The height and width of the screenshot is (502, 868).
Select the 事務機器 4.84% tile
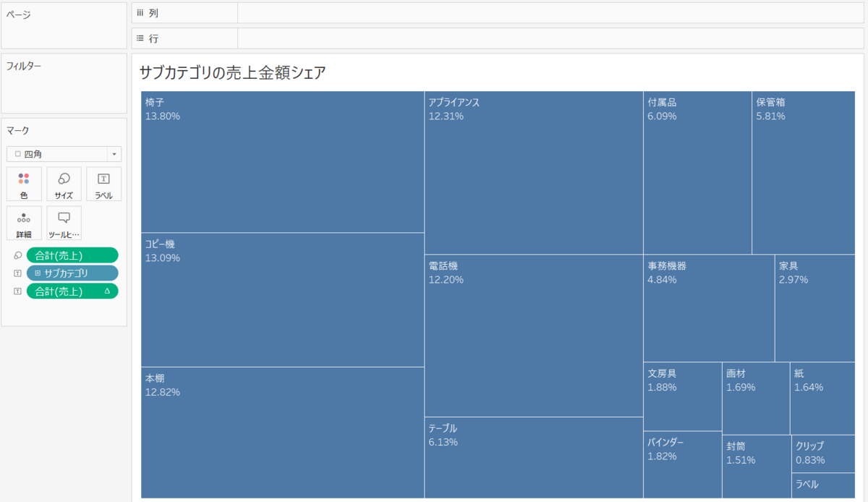click(x=709, y=308)
